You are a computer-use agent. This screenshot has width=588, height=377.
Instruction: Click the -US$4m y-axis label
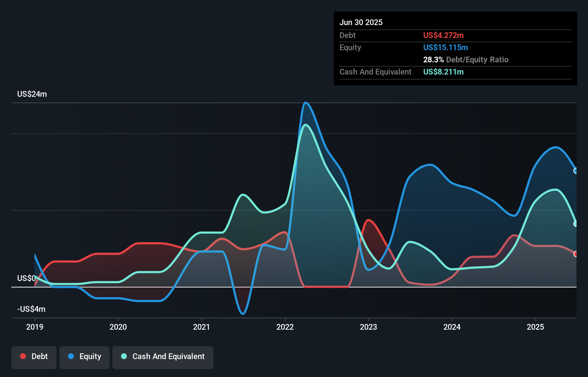31,309
